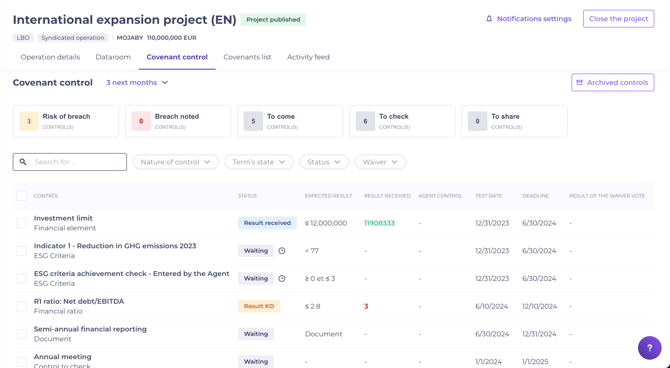Click the Close the project button
This screenshot has height=368, width=670.
pyautogui.click(x=618, y=19)
